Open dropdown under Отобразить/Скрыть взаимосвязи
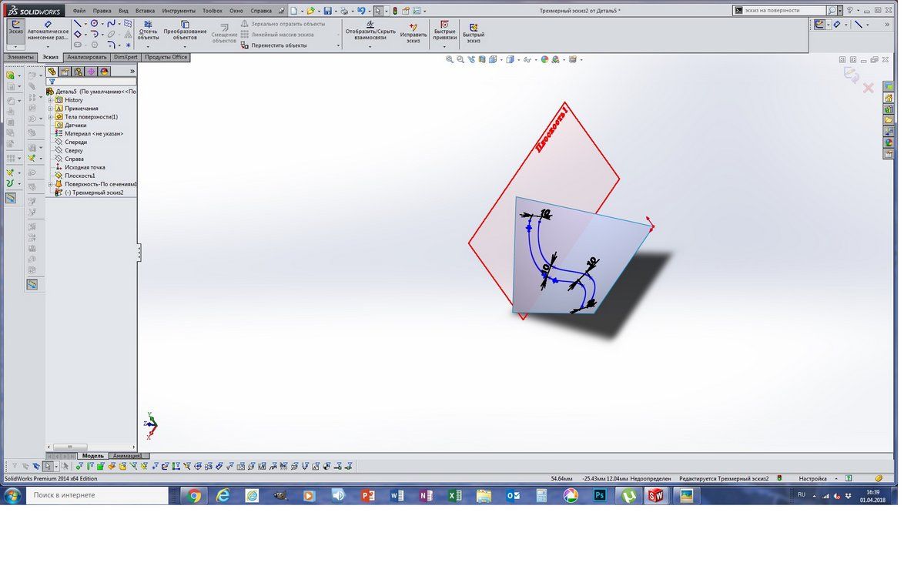 (370, 46)
